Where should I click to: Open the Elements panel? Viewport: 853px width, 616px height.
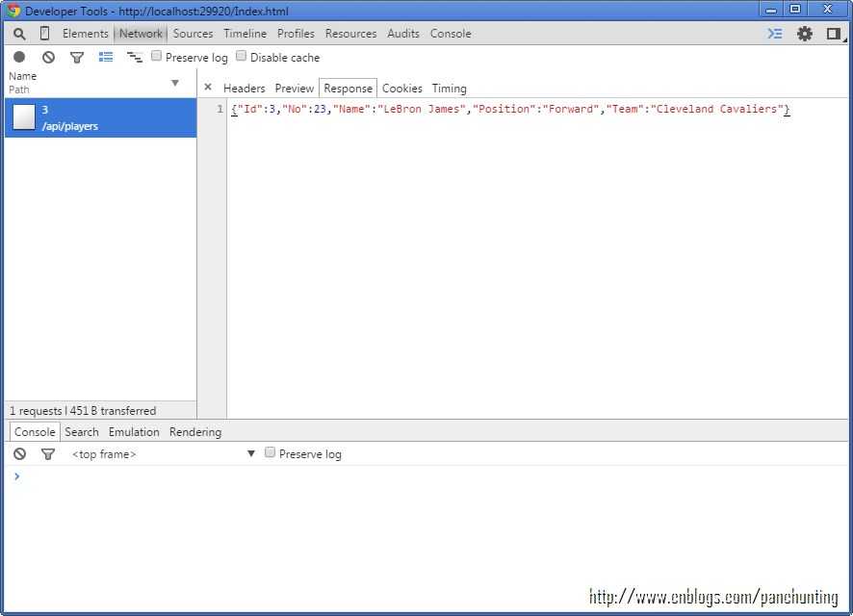click(x=86, y=34)
